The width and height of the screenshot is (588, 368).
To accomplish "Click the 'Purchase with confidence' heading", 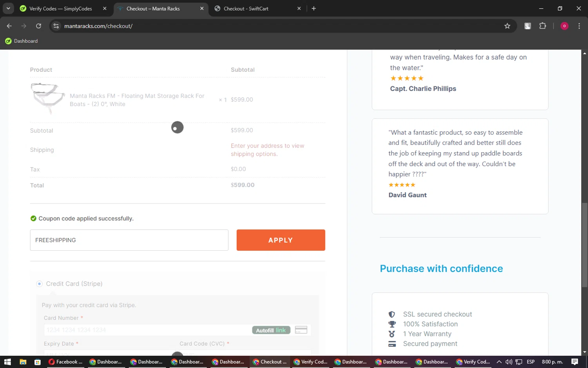I will coord(441,269).
